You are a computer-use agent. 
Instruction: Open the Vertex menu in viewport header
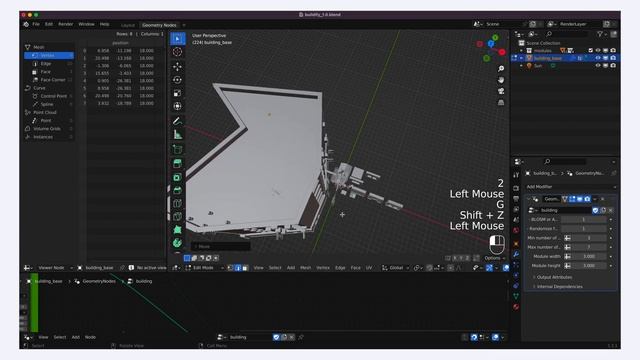tap(323, 268)
